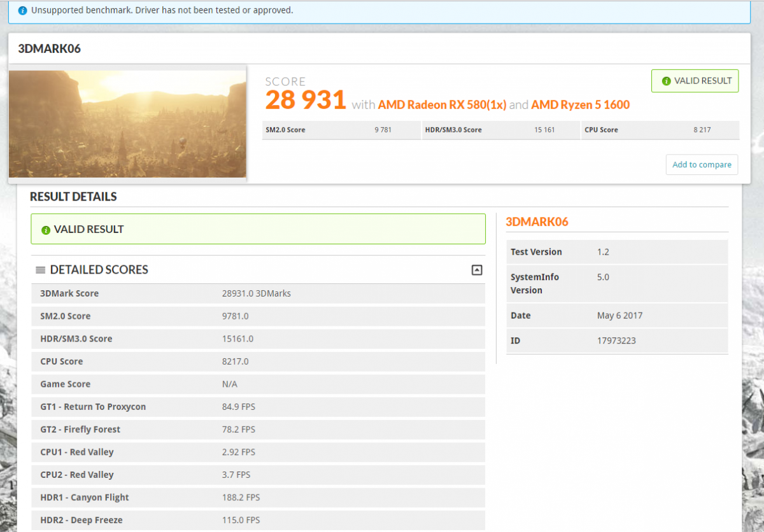Select the HDR/SM3.0 Score value 15161.0
Image resolution: width=764 pixels, height=532 pixels.
tap(237, 339)
